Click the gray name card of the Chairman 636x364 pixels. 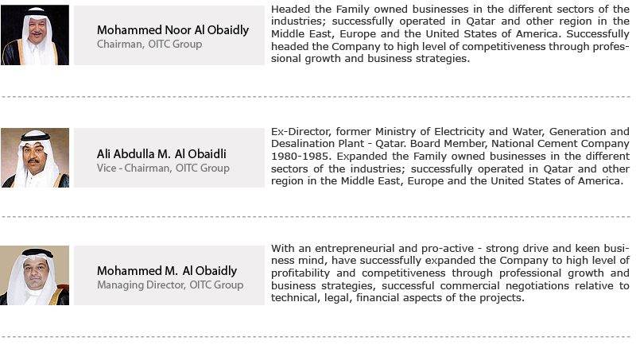(169, 35)
